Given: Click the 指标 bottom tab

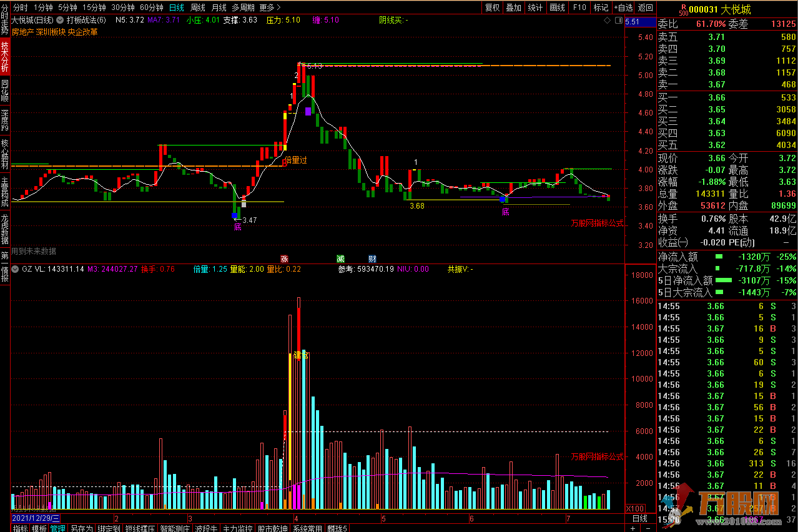Looking at the screenshot, I should pyautogui.click(x=21, y=528).
